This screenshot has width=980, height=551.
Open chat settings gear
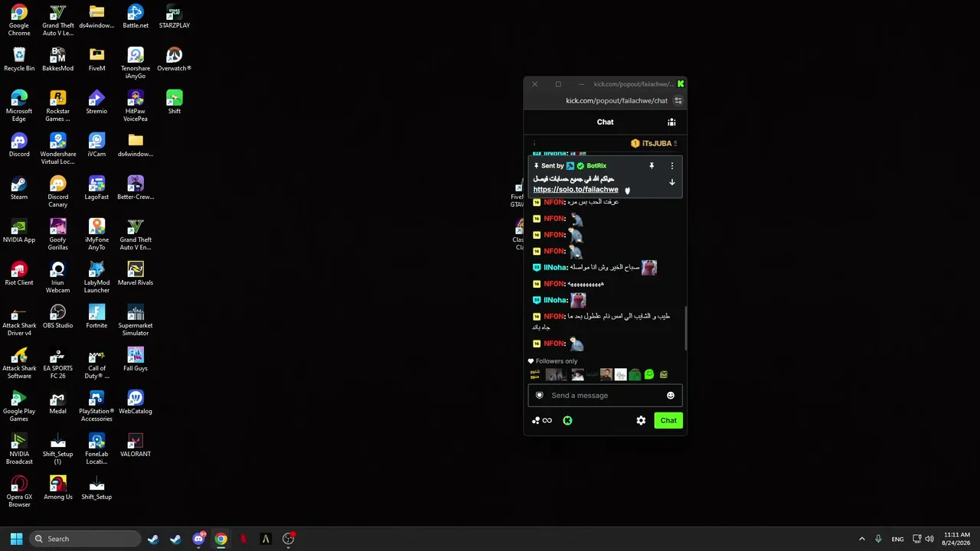pos(641,420)
